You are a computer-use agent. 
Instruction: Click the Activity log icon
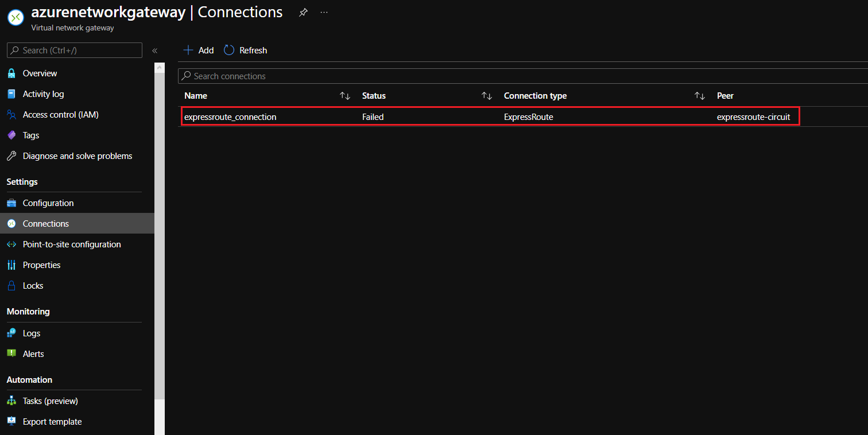coord(11,94)
